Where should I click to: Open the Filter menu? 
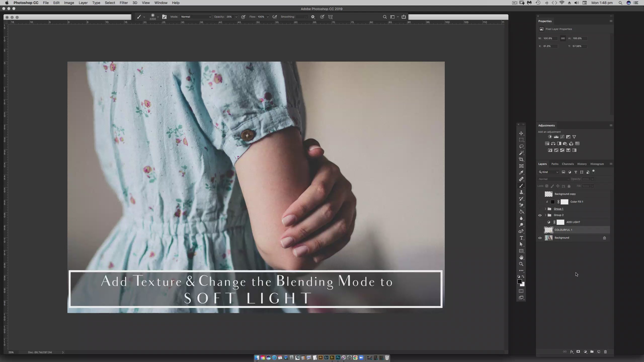[124, 3]
